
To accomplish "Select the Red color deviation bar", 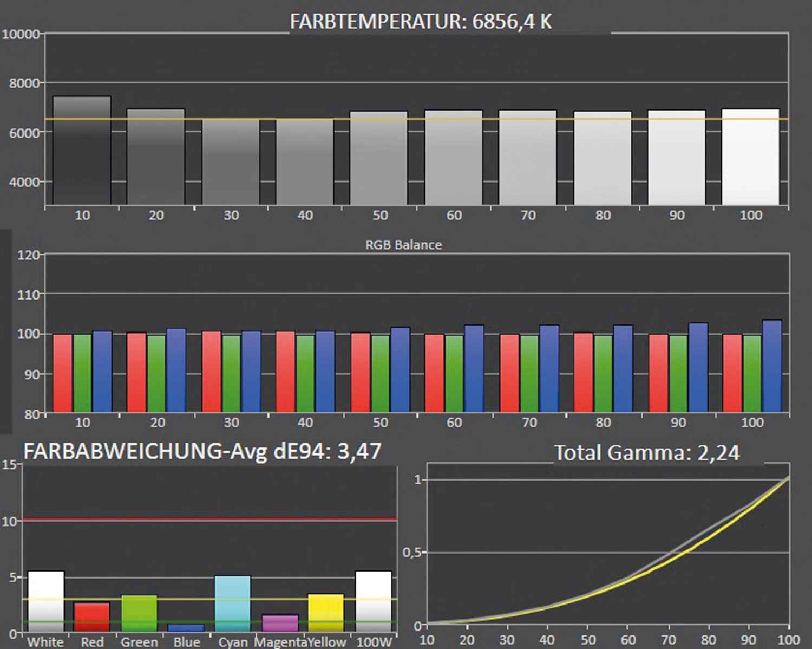I will tap(92, 617).
